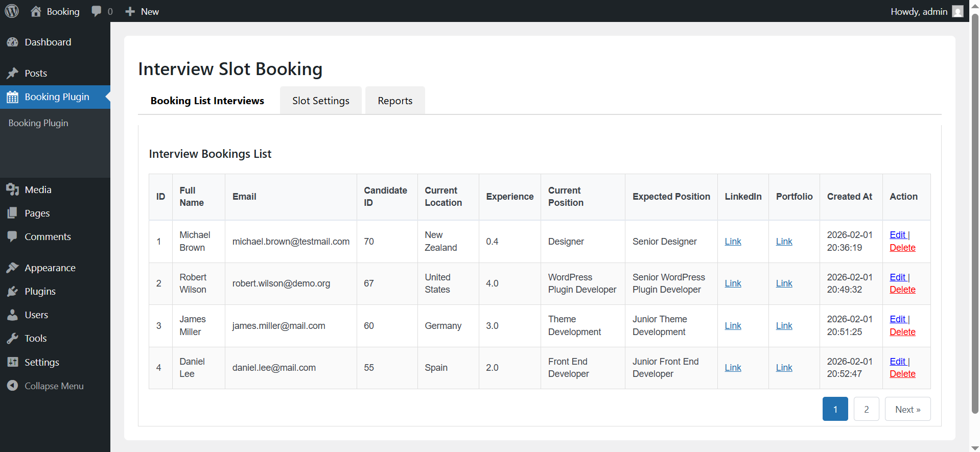Open Michael Brown's LinkedIn link
This screenshot has width=980, height=452.
pyautogui.click(x=733, y=242)
